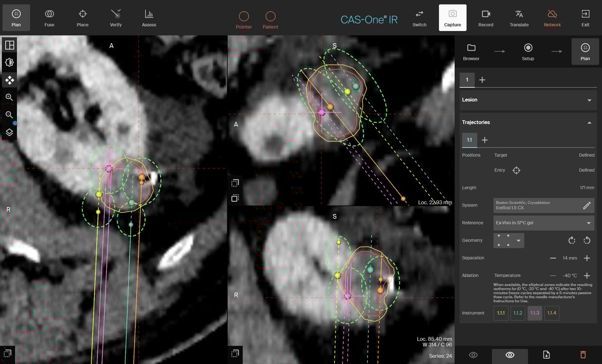This screenshot has width=602, height=364.
Task: Add a new lesion tab
Action: click(482, 80)
